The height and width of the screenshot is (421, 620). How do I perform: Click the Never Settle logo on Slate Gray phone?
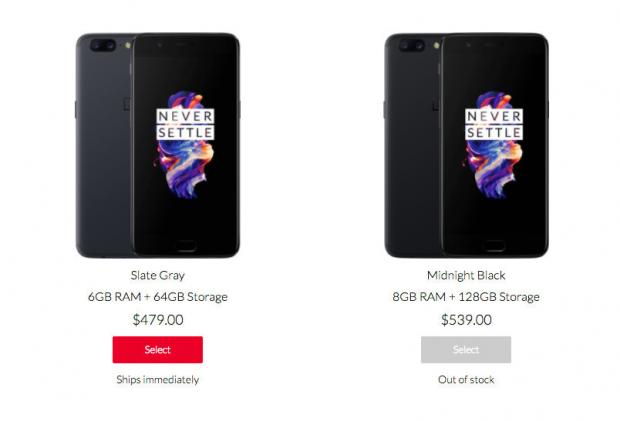point(185,124)
